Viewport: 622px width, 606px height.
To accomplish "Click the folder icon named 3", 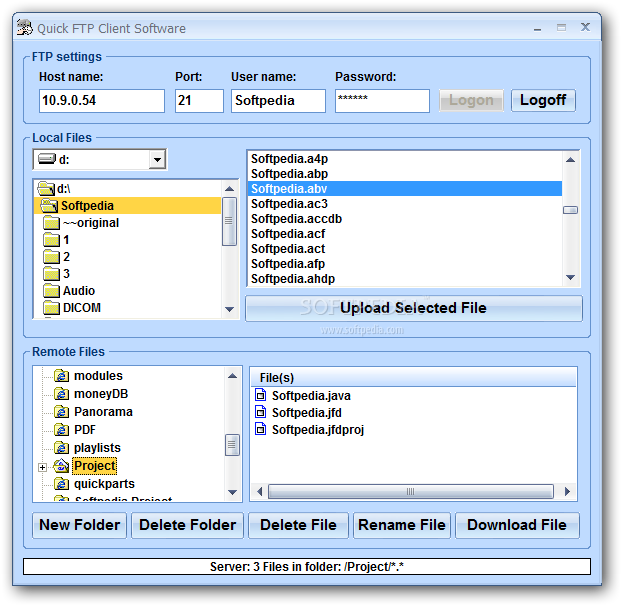I will [52, 274].
